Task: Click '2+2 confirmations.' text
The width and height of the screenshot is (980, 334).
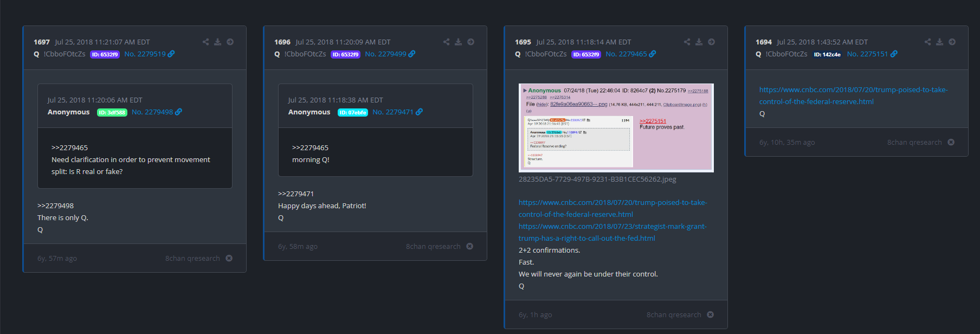Action: [x=549, y=250]
